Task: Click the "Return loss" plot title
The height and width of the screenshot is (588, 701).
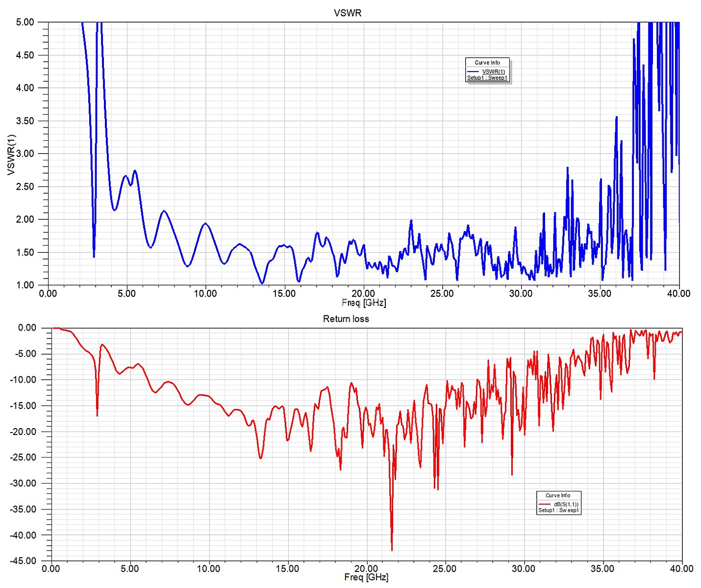Action: (x=346, y=319)
